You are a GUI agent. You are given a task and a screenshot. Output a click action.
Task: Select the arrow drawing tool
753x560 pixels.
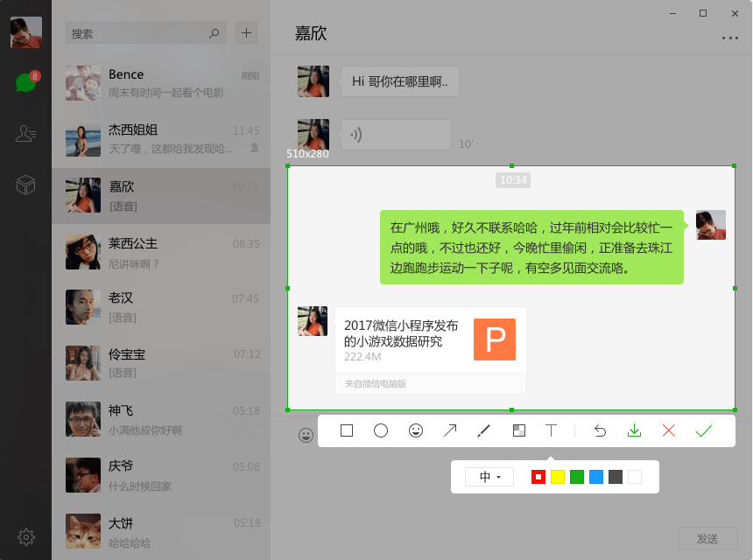450,430
